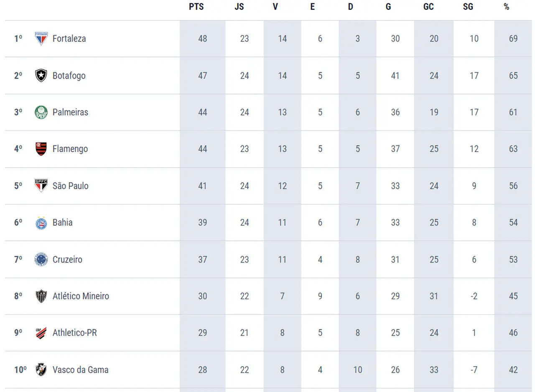The image size is (535, 392).
Task: Select the Vasco da Gama crest
Action: pyautogui.click(x=41, y=369)
